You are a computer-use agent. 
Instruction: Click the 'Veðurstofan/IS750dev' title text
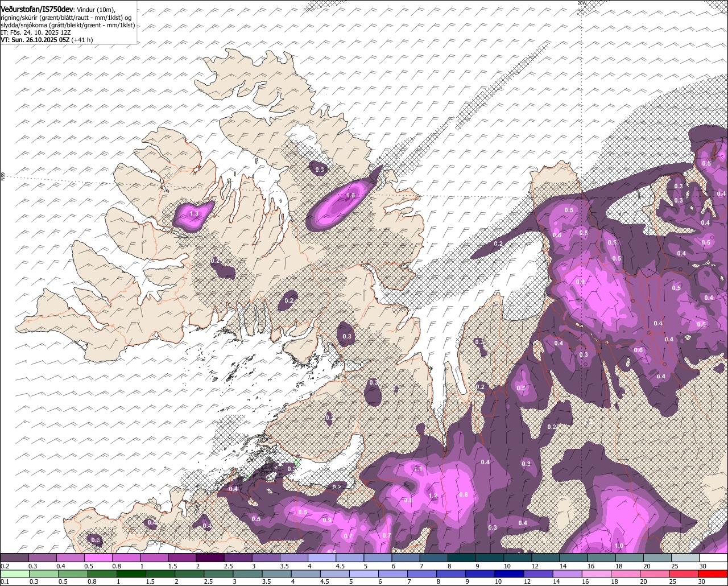[x=37, y=10]
